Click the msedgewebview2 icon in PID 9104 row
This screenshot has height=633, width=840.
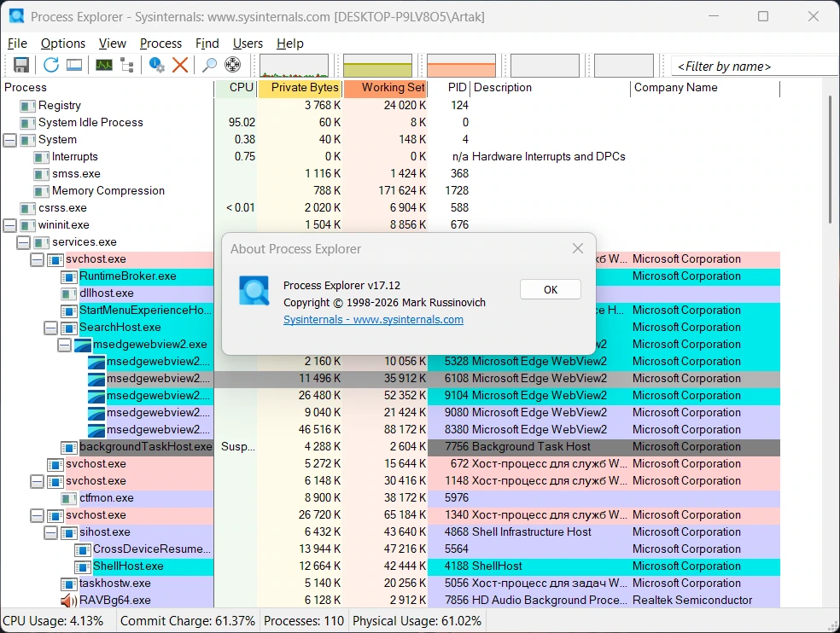[x=96, y=397]
